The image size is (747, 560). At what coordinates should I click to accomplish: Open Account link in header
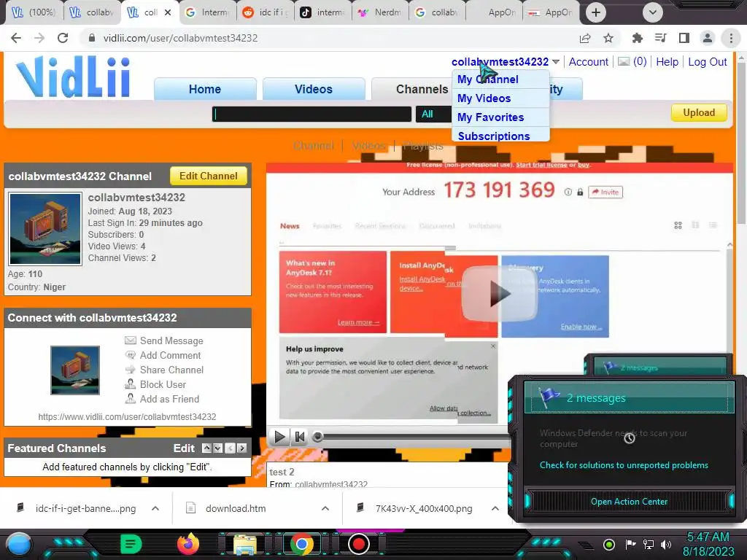click(589, 62)
